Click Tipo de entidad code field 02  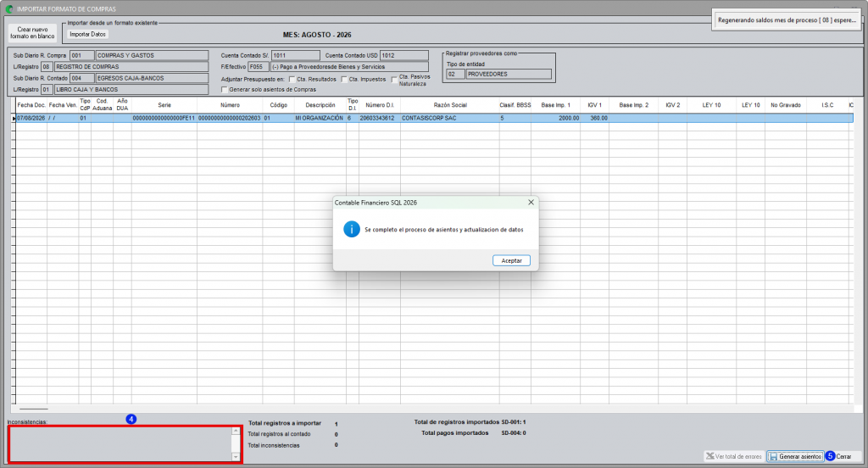click(x=455, y=74)
